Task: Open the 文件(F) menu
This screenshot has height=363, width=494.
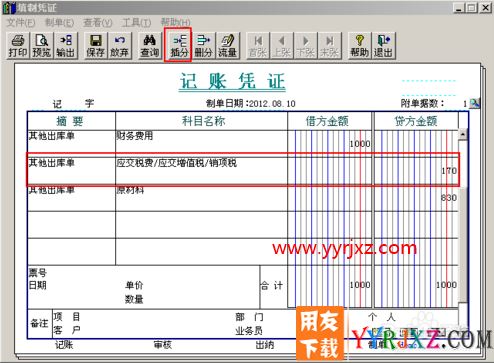Action: (21, 23)
